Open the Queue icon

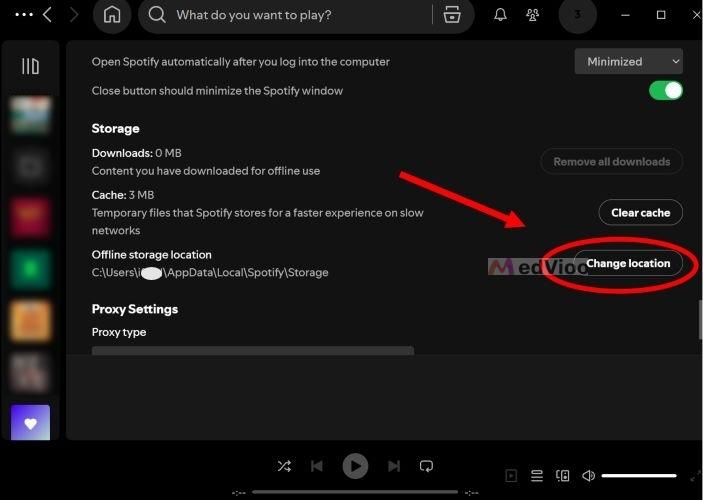[537, 475]
